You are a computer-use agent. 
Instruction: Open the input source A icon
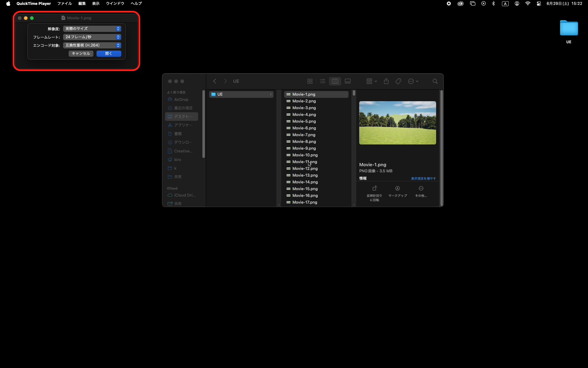coord(505,4)
